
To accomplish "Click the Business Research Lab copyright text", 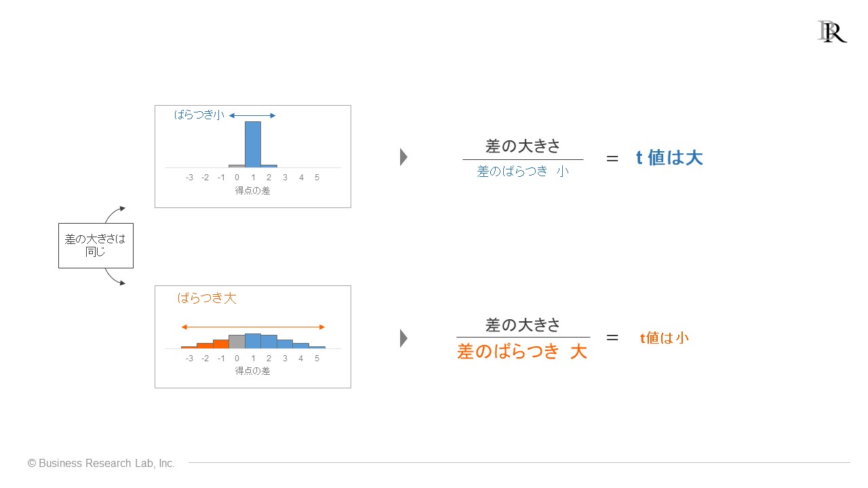I will point(101,464).
